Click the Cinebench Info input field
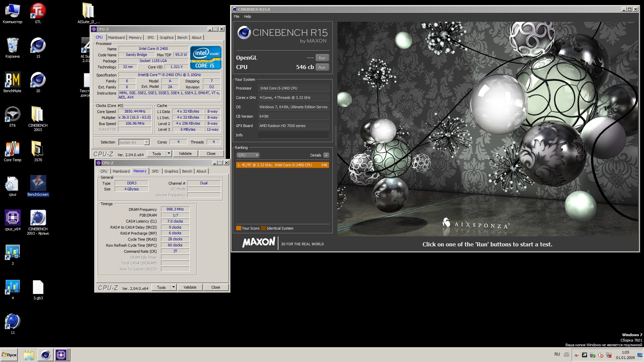 coord(293,135)
